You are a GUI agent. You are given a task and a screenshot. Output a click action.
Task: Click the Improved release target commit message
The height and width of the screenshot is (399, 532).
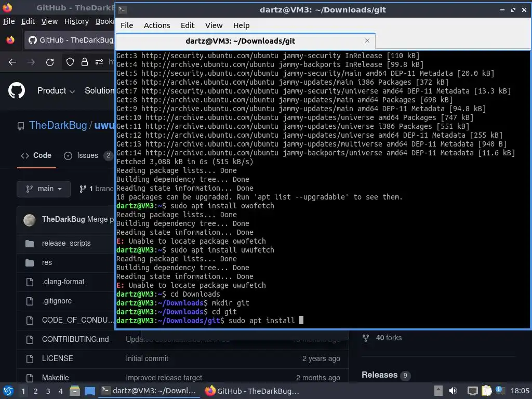tap(164, 378)
